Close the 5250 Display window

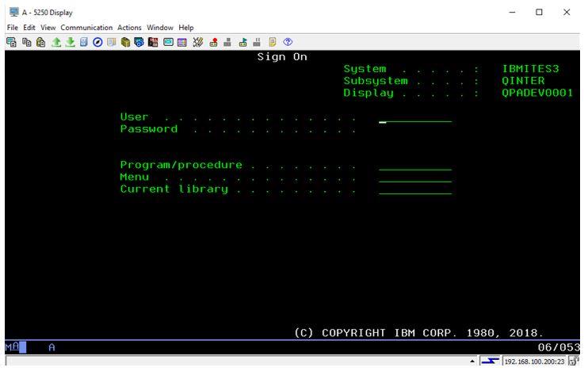pos(567,13)
